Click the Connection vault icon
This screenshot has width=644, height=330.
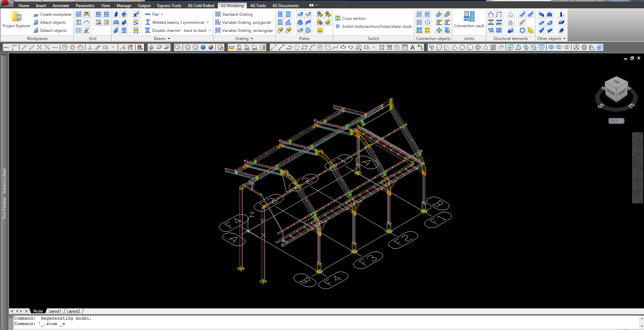tap(469, 17)
